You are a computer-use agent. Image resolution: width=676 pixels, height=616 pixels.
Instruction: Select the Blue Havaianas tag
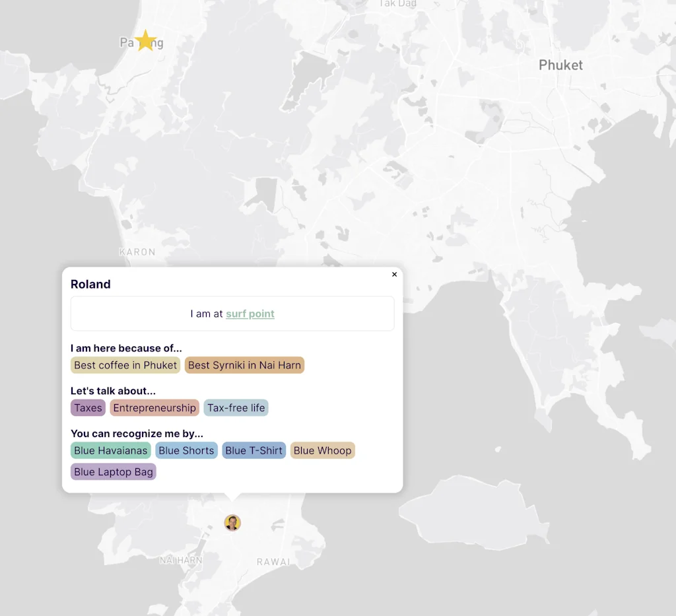(x=111, y=451)
